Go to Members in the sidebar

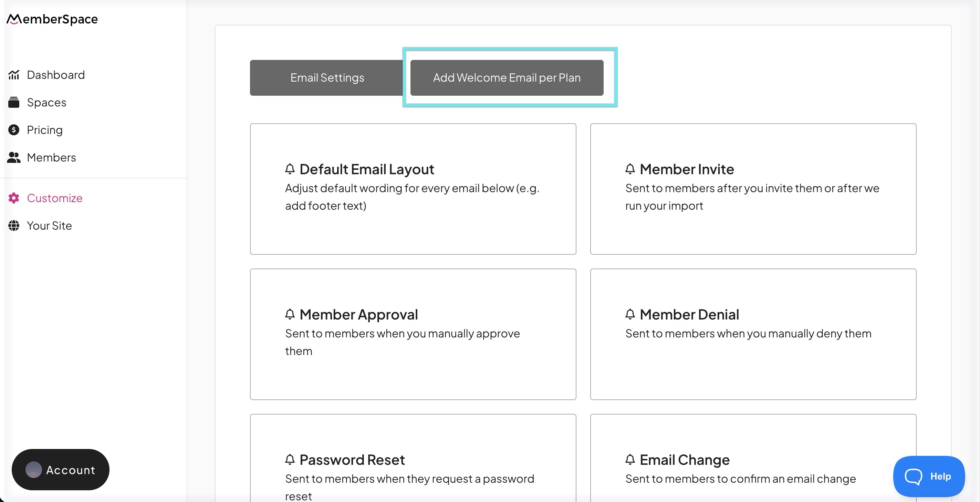coord(51,157)
